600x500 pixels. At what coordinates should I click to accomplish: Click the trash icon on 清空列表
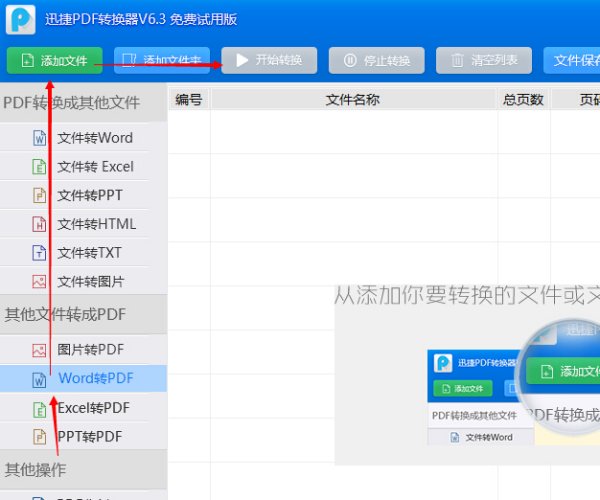[457, 60]
